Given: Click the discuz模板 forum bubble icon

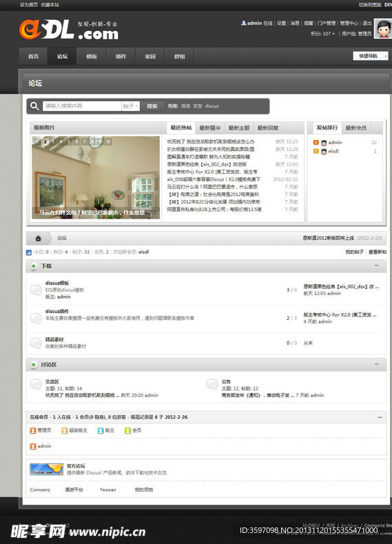Looking at the screenshot, I should pyautogui.click(x=36, y=290).
